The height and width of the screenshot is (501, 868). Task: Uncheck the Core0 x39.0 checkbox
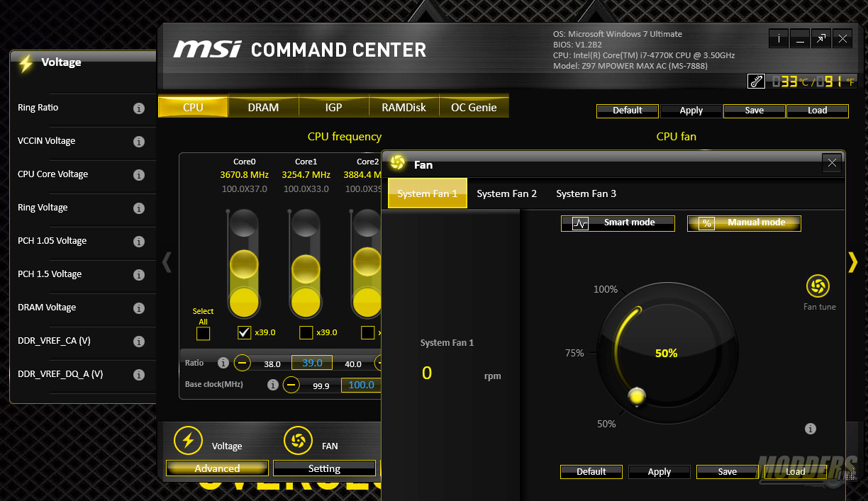point(245,332)
